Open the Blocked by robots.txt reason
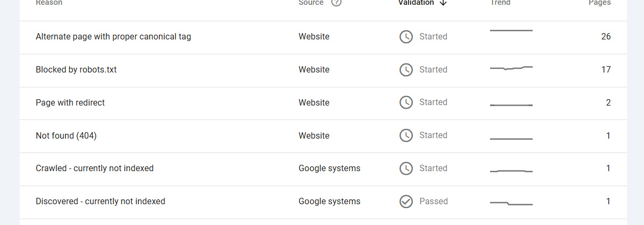This screenshot has height=225, width=644. point(76,70)
